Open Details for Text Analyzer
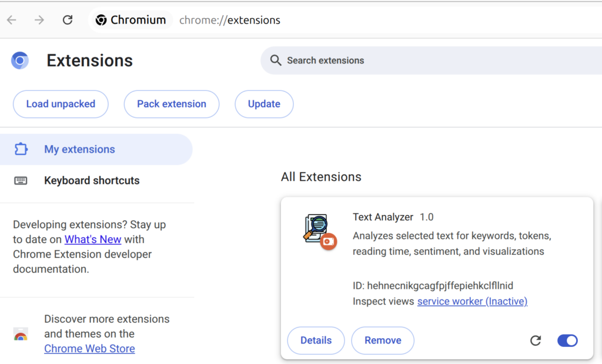Image resolution: width=602 pixels, height=364 pixels. click(x=316, y=340)
